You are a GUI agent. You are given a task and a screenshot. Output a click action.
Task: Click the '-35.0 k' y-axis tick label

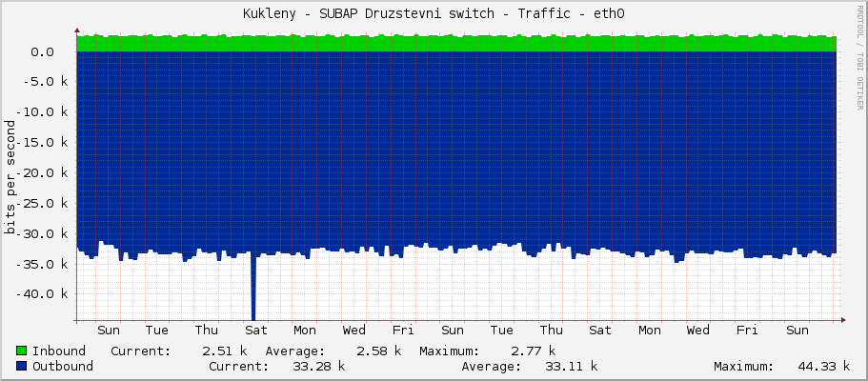[42, 264]
